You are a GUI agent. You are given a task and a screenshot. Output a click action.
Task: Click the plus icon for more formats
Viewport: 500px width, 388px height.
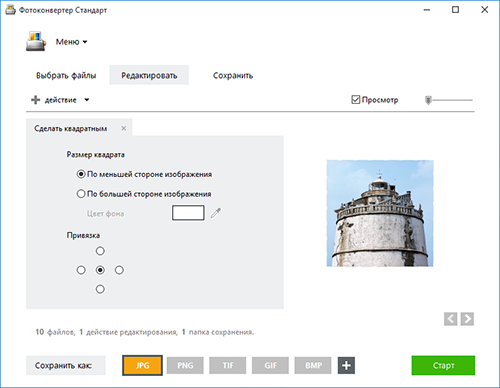(346, 365)
